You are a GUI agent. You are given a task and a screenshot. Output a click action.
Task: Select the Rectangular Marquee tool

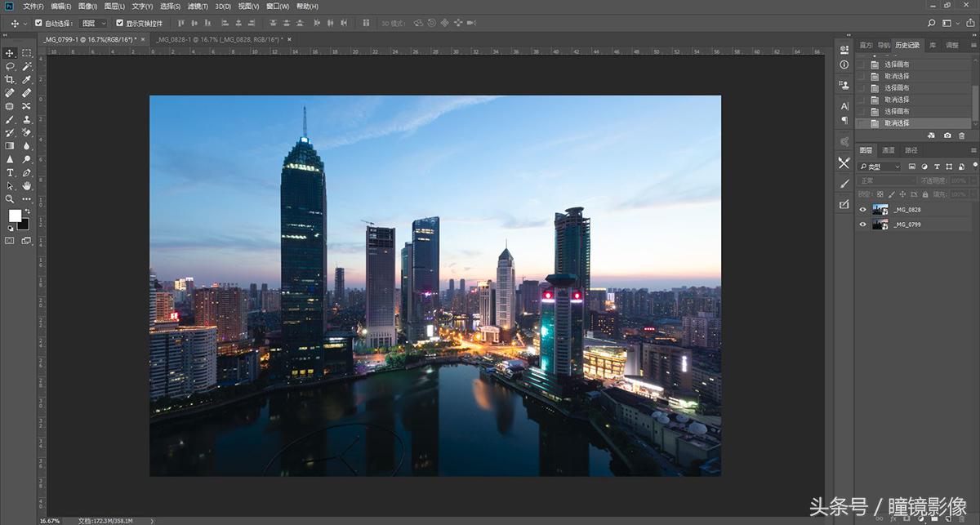point(27,53)
